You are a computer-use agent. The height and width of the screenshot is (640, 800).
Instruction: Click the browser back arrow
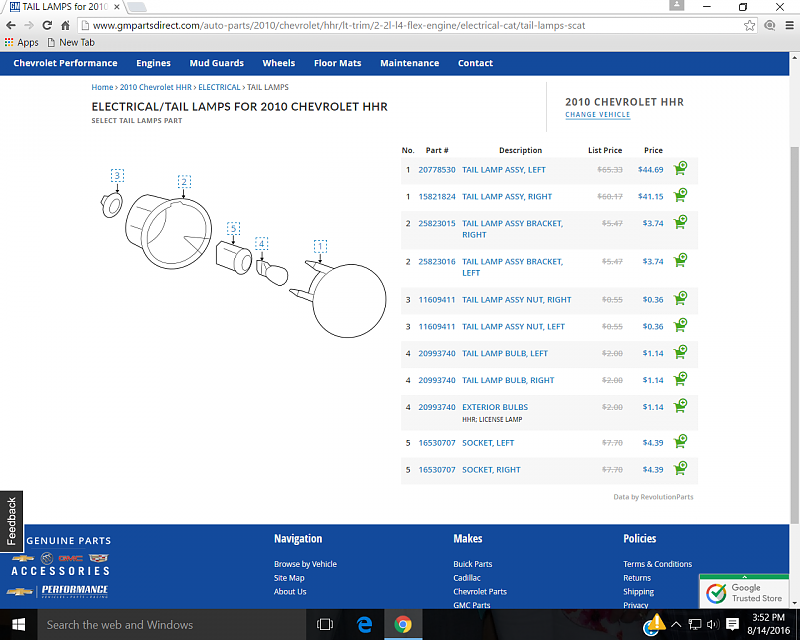11,26
